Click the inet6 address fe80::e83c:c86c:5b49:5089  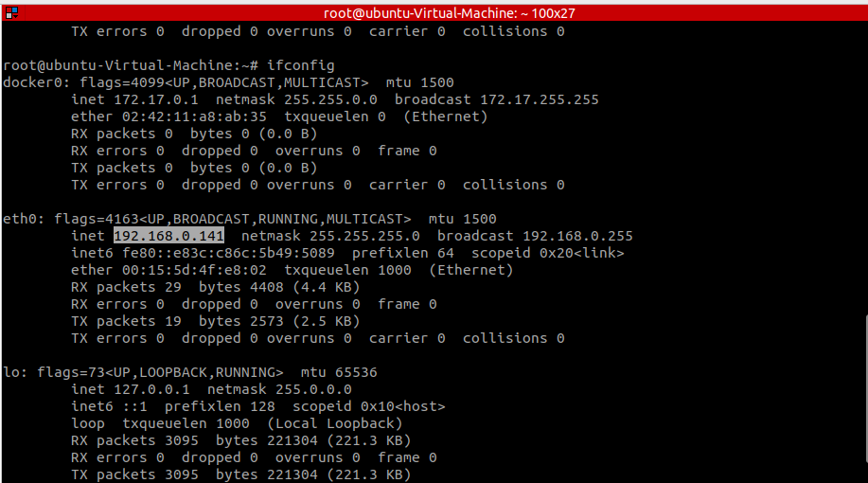pyautogui.click(x=228, y=253)
